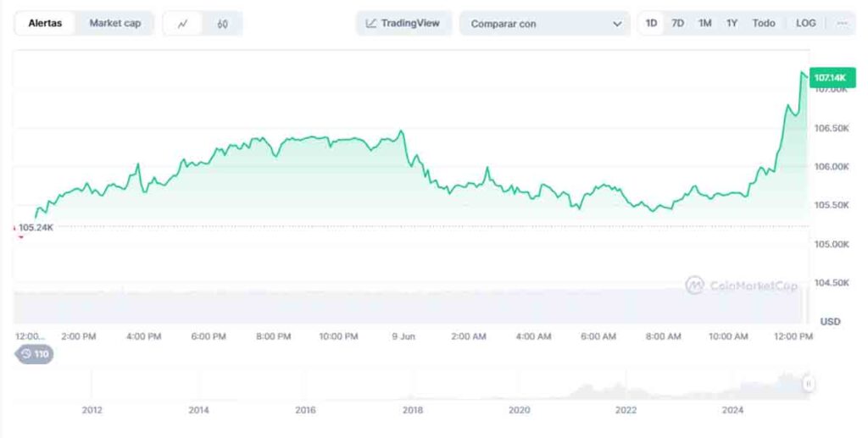This screenshot has height=438, width=868.
Task: Click the 110 events history badge
Action: pyautogui.click(x=35, y=354)
